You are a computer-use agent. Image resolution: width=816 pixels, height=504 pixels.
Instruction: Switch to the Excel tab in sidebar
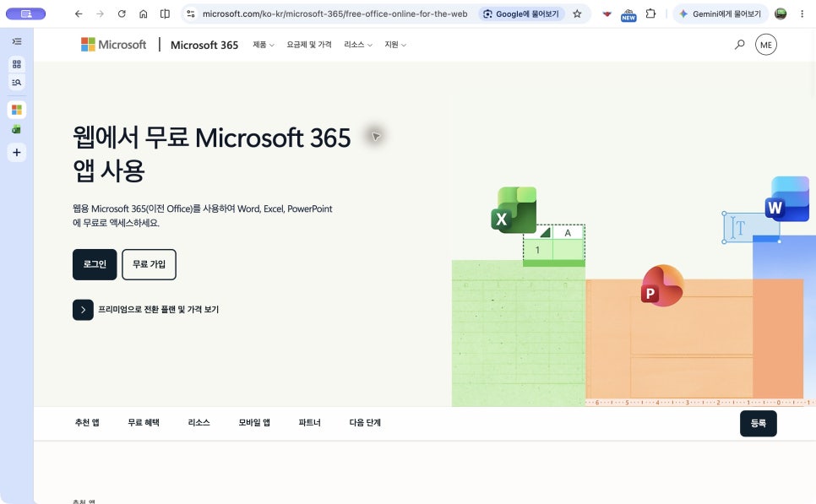[x=17, y=129]
